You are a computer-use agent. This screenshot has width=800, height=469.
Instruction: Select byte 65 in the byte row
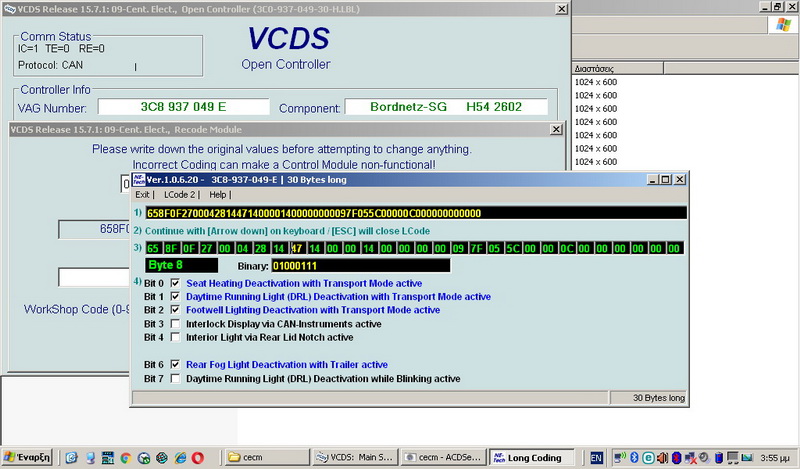(x=153, y=249)
